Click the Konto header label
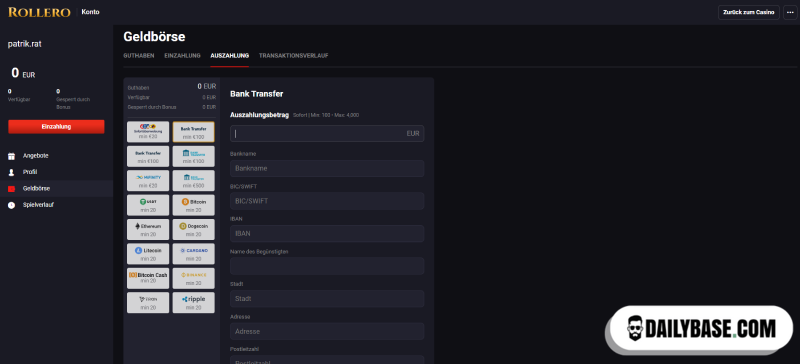This screenshot has height=364, width=800. 90,12
